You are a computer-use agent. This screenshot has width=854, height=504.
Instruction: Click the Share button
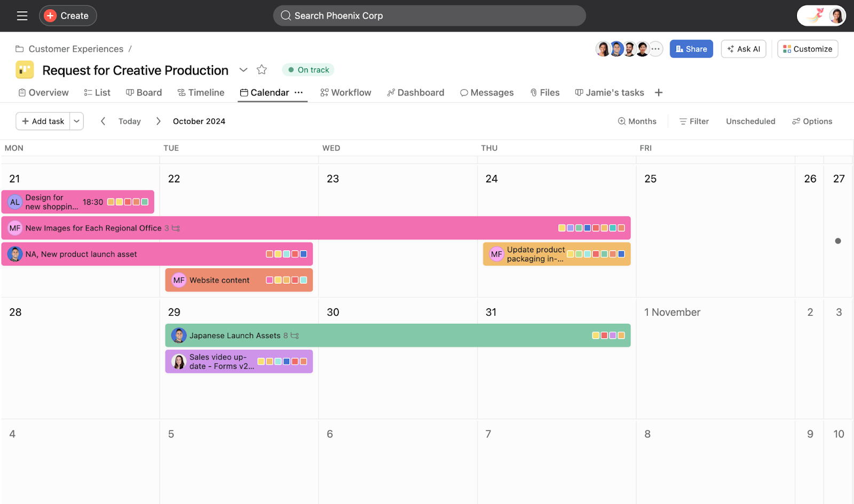pos(691,49)
